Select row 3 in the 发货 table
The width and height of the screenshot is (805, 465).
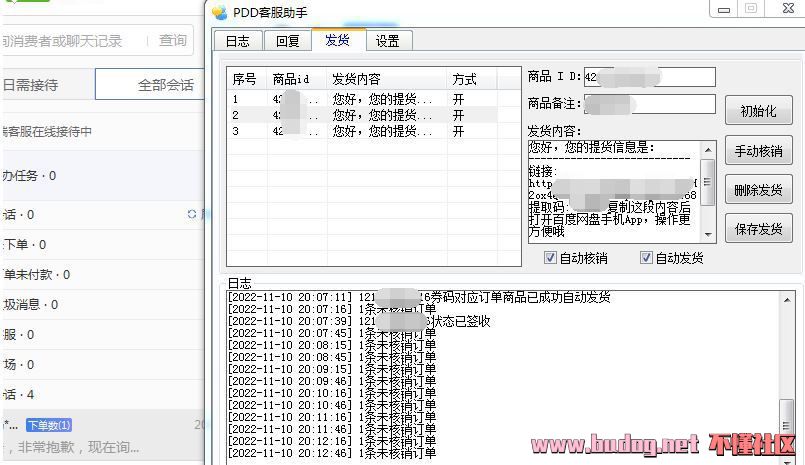click(362, 131)
